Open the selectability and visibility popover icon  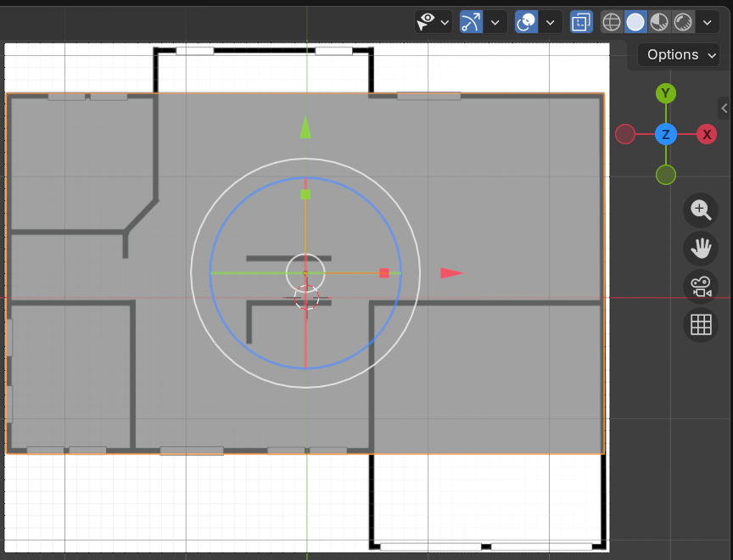coord(427,21)
